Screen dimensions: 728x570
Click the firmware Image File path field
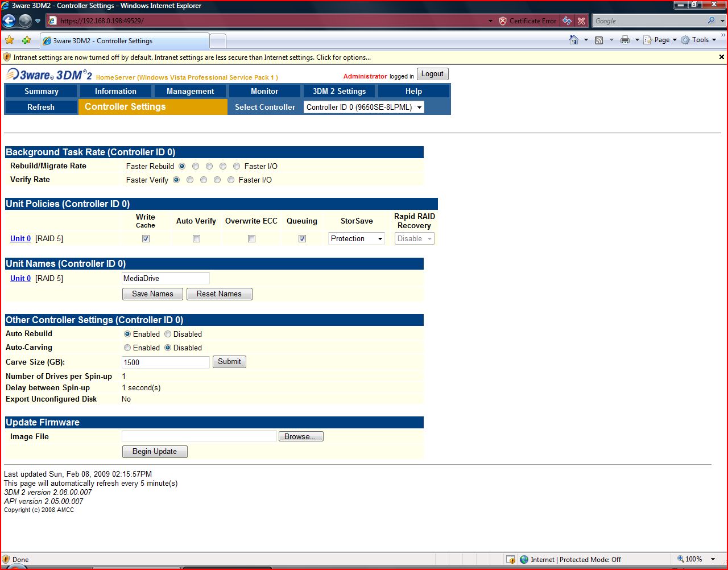point(199,436)
